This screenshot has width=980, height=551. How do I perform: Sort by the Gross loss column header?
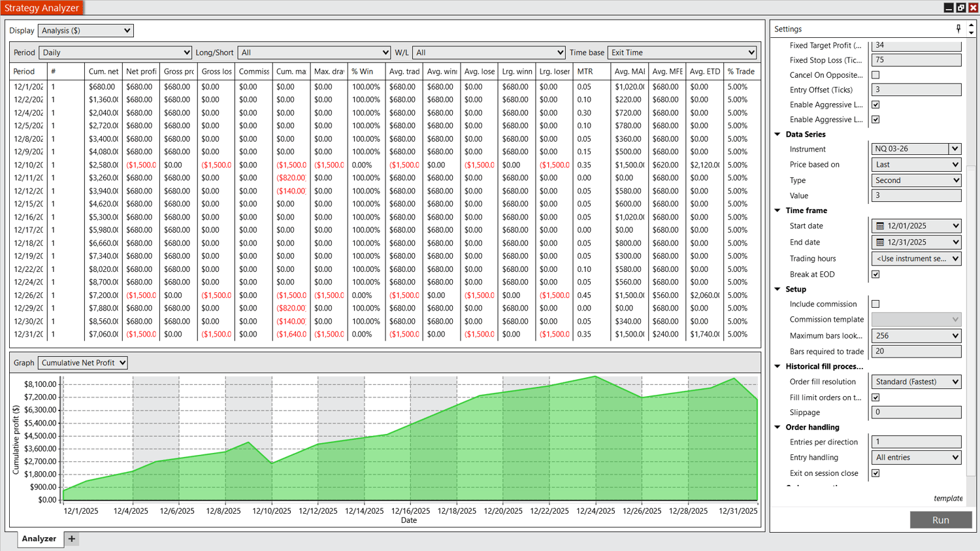[216, 71]
